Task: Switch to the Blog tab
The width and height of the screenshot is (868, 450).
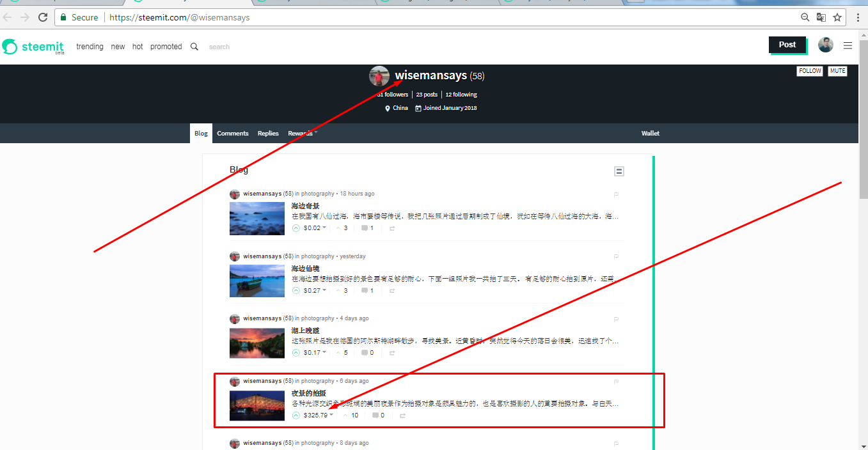Action: pos(201,134)
